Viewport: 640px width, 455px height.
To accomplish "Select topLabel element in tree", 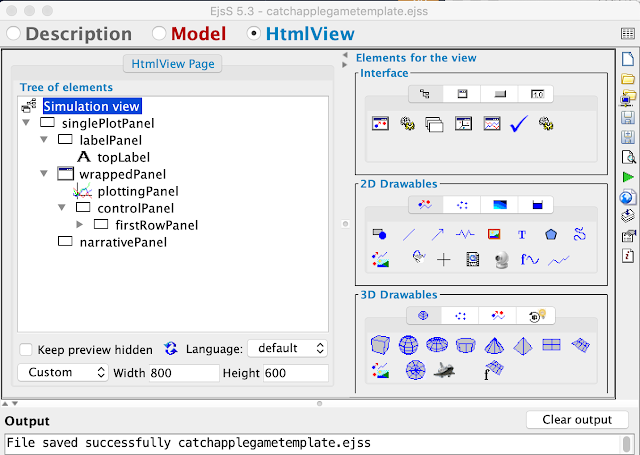I will (123, 157).
